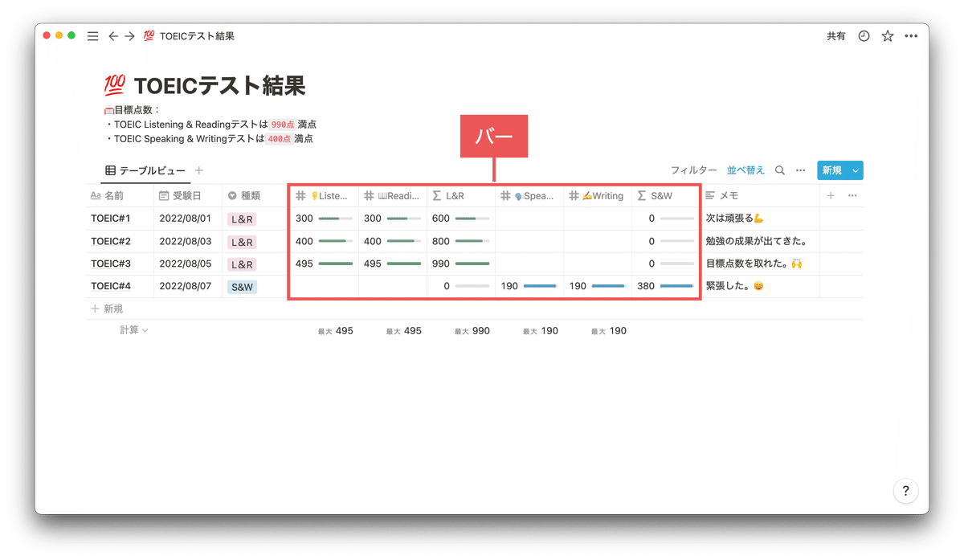
Task: Add a new column with plus icon
Action: click(831, 195)
